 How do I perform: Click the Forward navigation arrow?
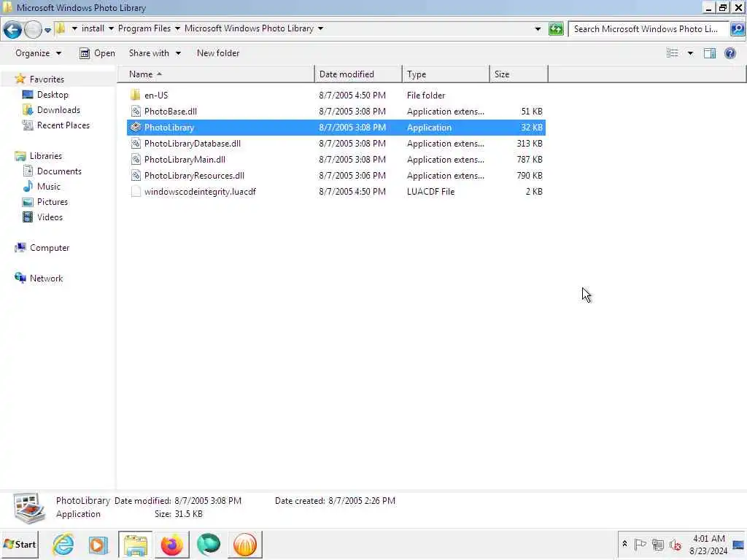(33, 29)
